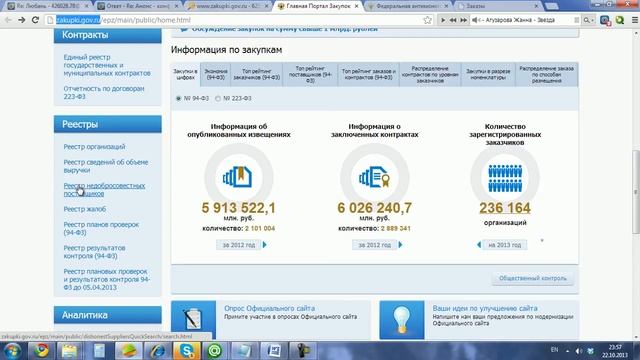This screenshot has width=640, height=360.
Task: Open Google Chrome from the taskbar
Action: click(41, 351)
